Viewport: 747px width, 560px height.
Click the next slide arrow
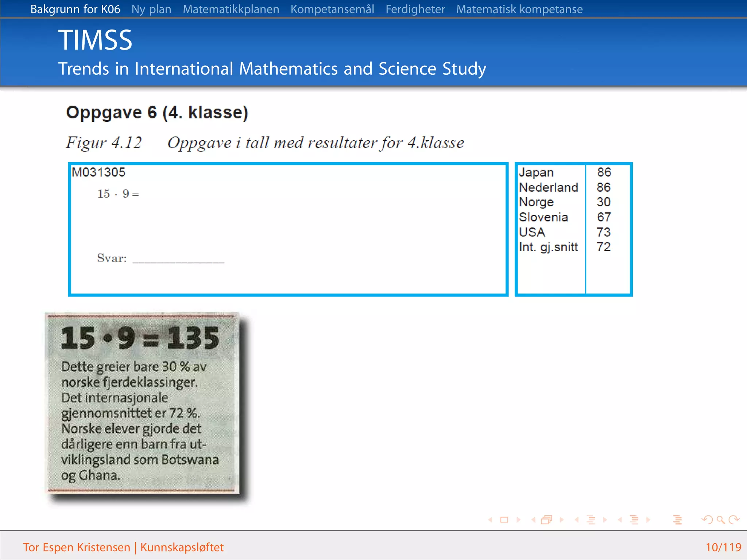point(519,520)
